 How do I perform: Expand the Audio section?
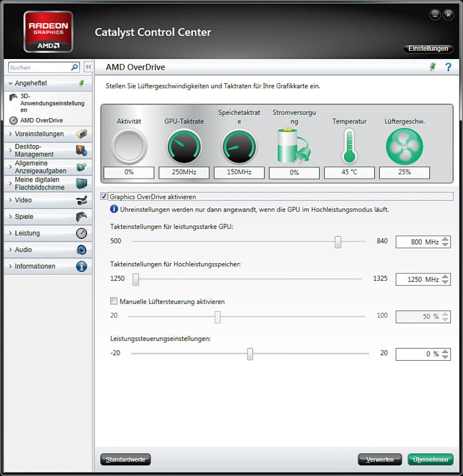pos(11,250)
